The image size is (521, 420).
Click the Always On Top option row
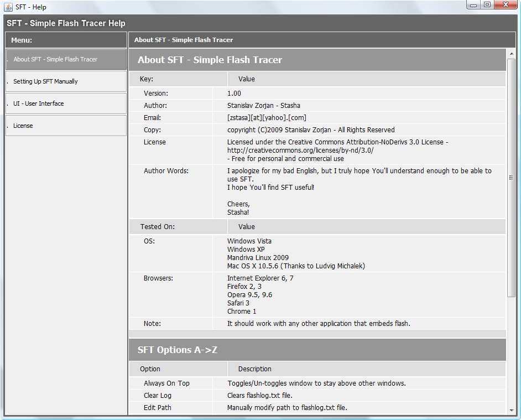click(x=317, y=383)
